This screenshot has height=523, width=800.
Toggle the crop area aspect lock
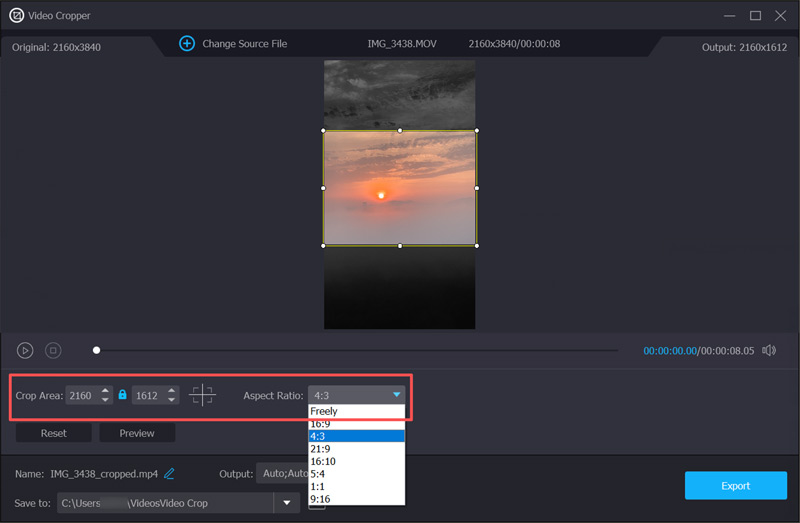[122, 394]
